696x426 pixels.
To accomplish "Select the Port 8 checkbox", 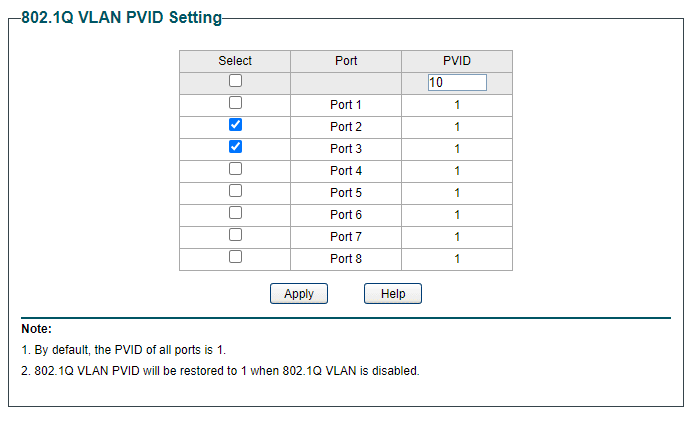I will coord(235,257).
